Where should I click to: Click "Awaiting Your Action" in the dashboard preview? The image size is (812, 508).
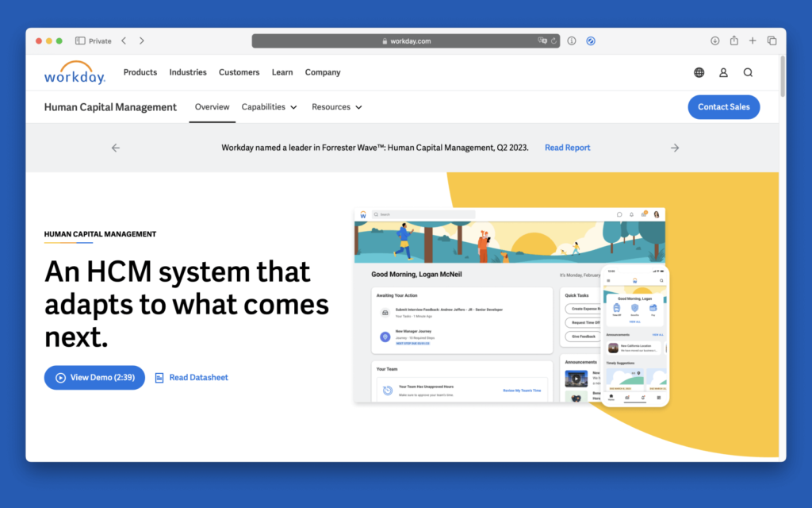[396, 295]
